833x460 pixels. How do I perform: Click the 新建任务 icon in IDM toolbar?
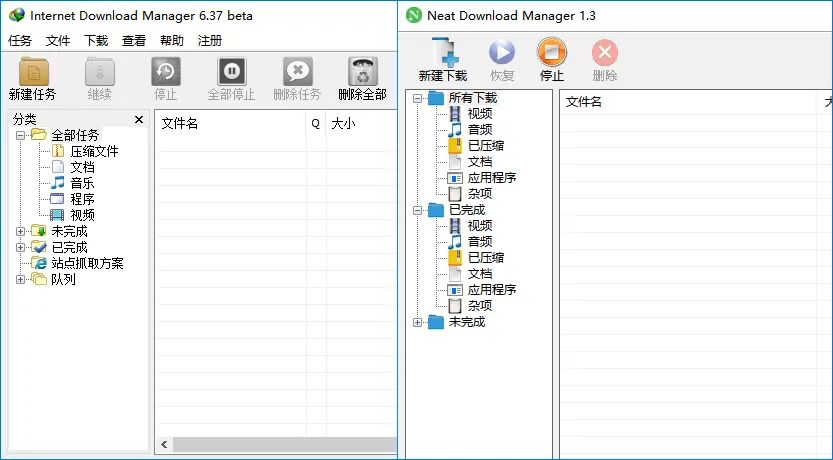33,71
